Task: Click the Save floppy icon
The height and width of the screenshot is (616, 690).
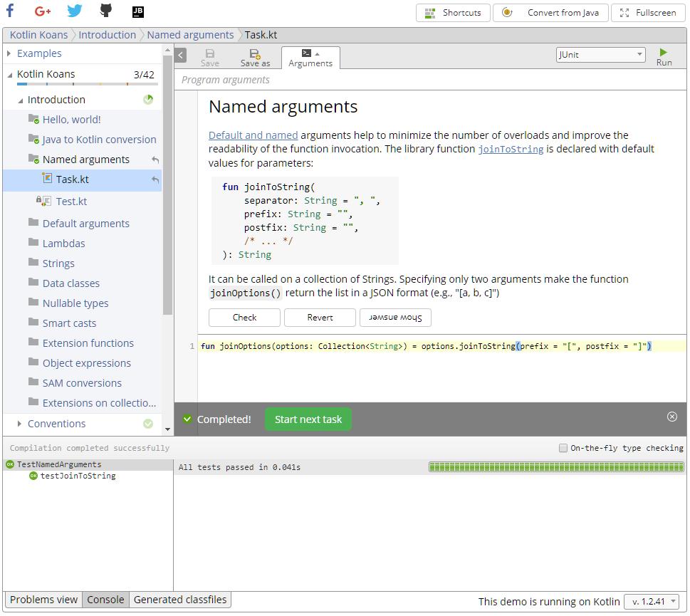Action: (210, 58)
